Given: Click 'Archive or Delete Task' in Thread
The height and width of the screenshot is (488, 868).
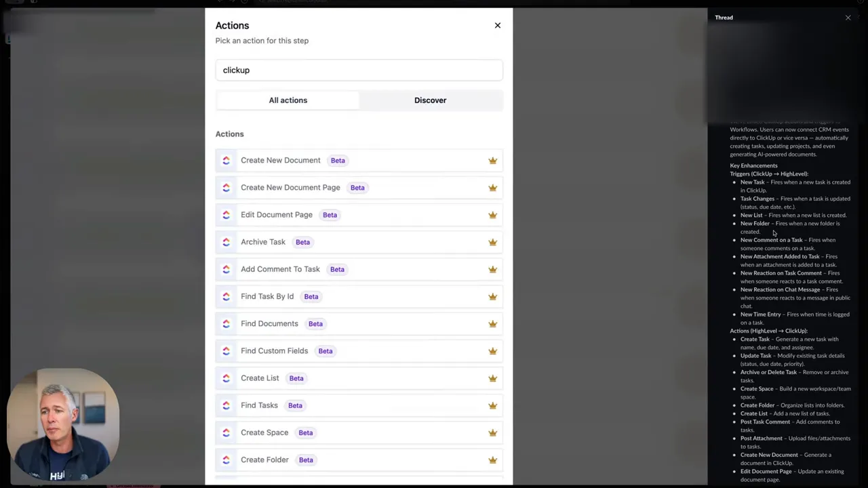Looking at the screenshot, I should click(x=769, y=372).
